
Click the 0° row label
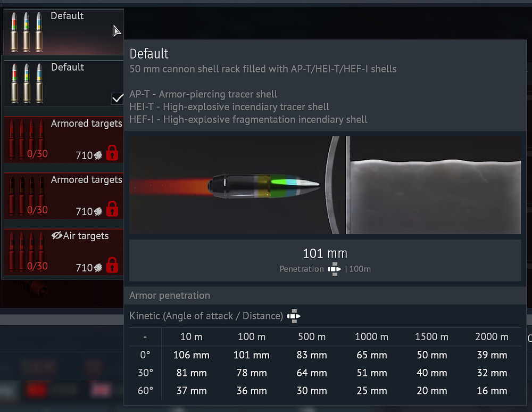point(145,355)
